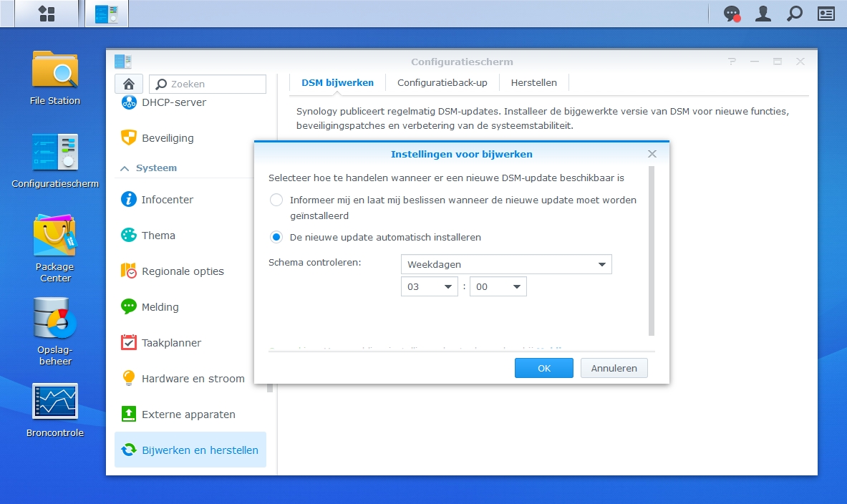Choose 'Informeer mij en laat mij beslissen'

pos(276,200)
